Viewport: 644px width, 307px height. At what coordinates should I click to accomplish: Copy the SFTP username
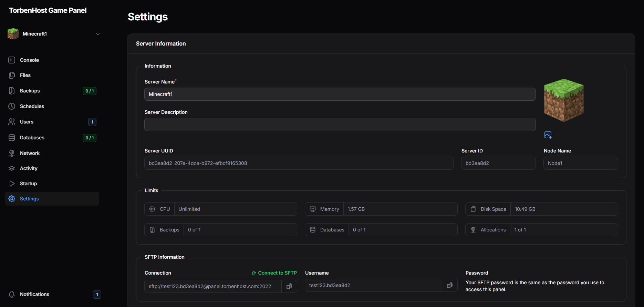point(449,285)
